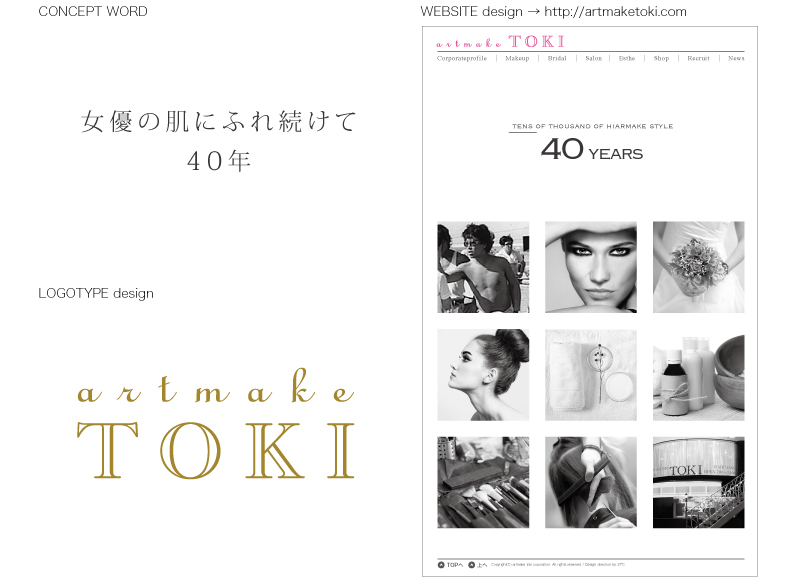Click the TOKI storefront photo

point(698,482)
